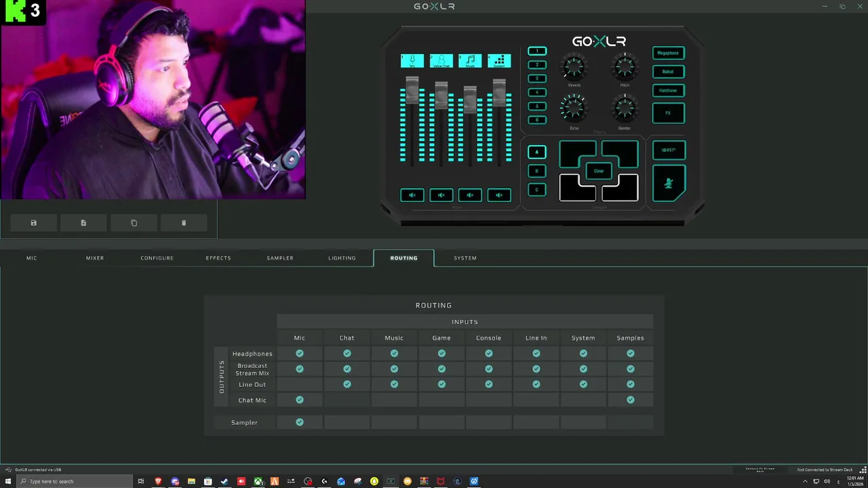The image size is (868, 488).
Task: Disable Mic routing to Sampler
Action: pyautogui.click(x=300, y=422)
